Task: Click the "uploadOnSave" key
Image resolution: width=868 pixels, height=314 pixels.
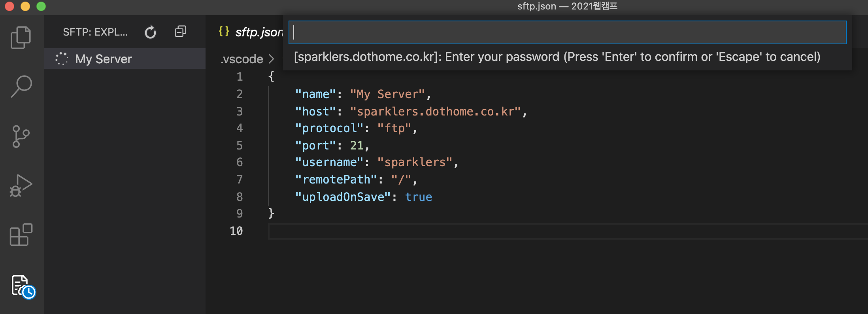Action: coord(343,197)
